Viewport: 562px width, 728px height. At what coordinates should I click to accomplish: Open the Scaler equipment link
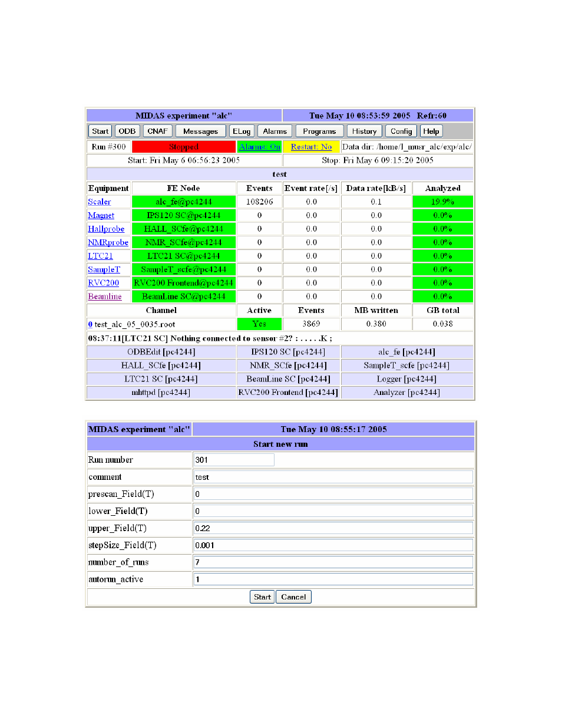(100, 202)
